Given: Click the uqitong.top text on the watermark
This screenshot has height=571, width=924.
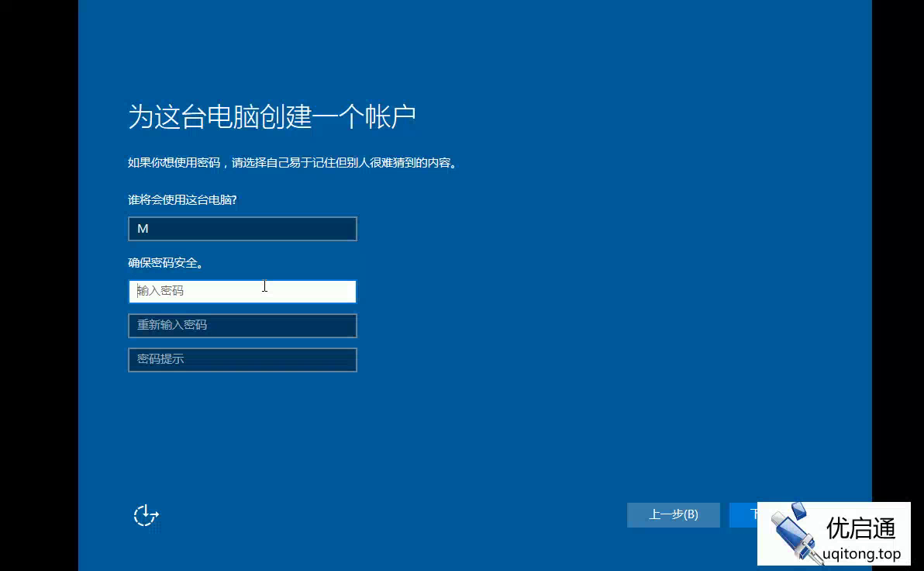Looking at the screenshot, I should click(x=860, y=554).
